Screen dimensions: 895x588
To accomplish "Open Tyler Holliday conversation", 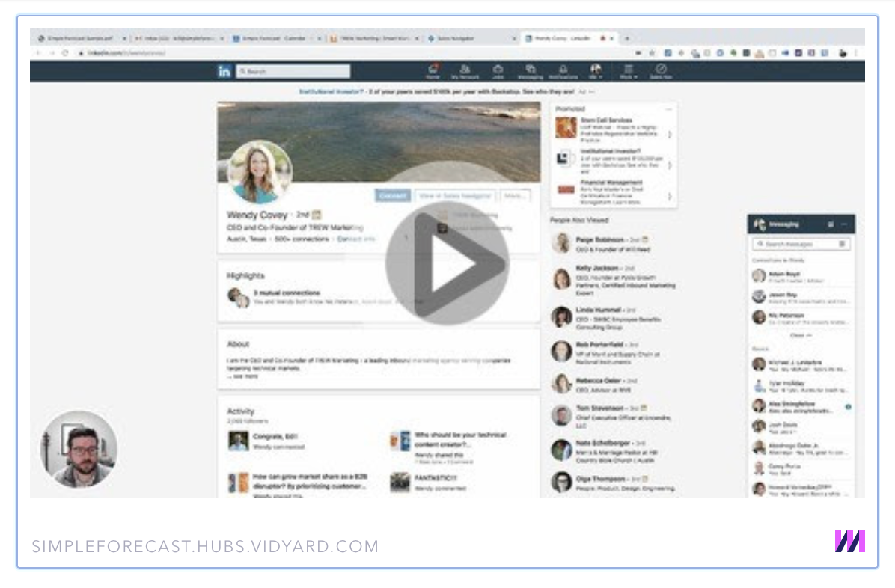I will 801,387.
